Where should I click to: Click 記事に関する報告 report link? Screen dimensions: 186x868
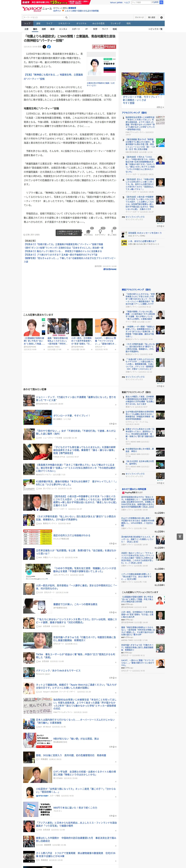click(x=32, y=235)
